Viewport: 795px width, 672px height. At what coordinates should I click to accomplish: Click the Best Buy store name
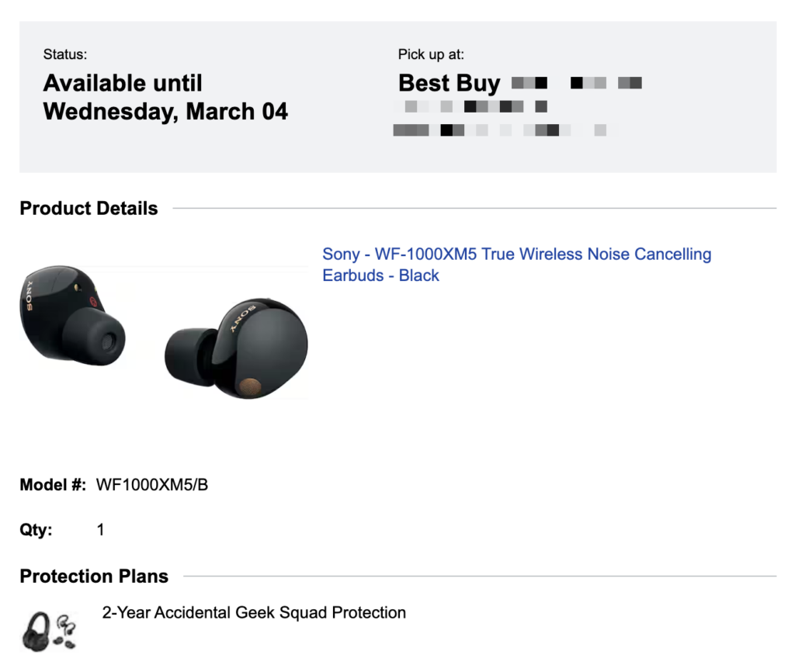449,83
